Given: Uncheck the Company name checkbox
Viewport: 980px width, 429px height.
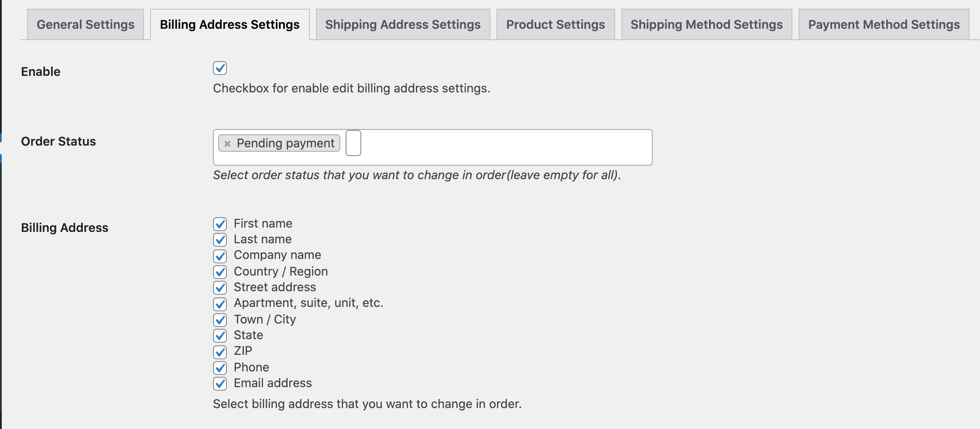Looking at the screenshot, I should click(220, 256).
